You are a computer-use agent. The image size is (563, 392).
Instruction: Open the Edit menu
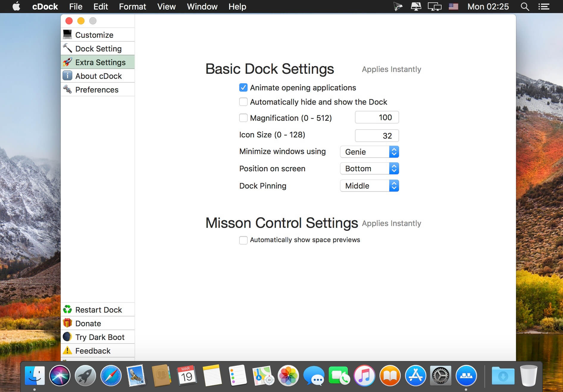pyautogui.click(x=101, y=7)
